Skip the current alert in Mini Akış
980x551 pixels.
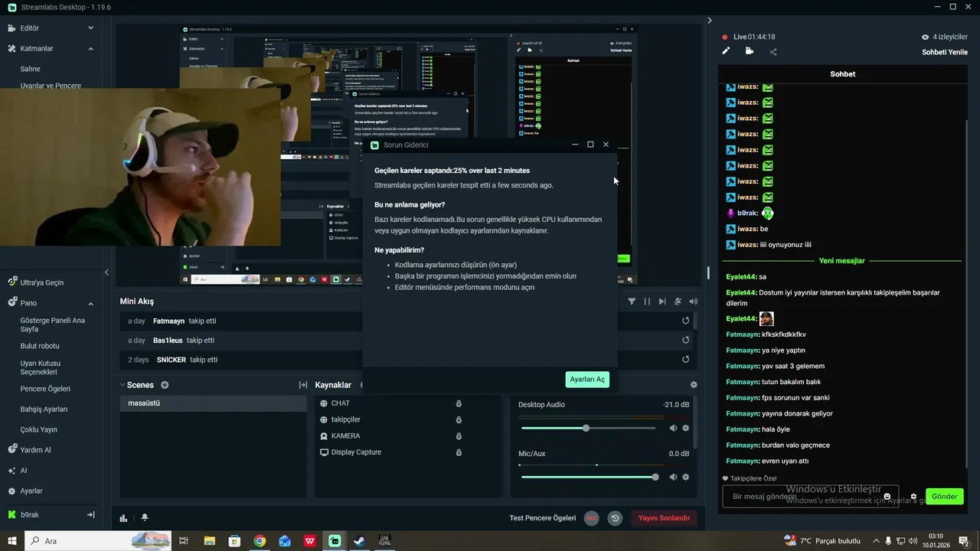(x=662, y=302)
